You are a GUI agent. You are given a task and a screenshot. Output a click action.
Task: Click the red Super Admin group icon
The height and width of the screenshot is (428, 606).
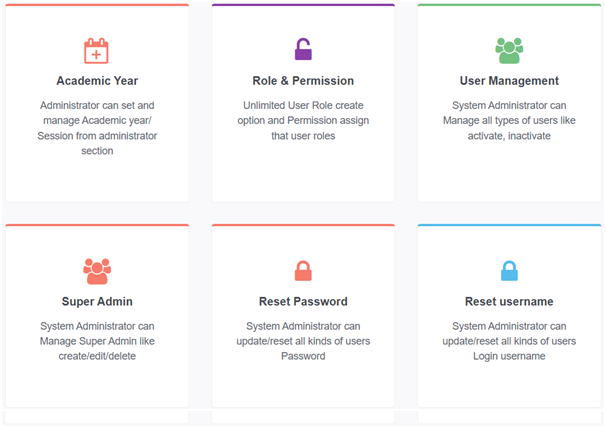click(97, 271)
